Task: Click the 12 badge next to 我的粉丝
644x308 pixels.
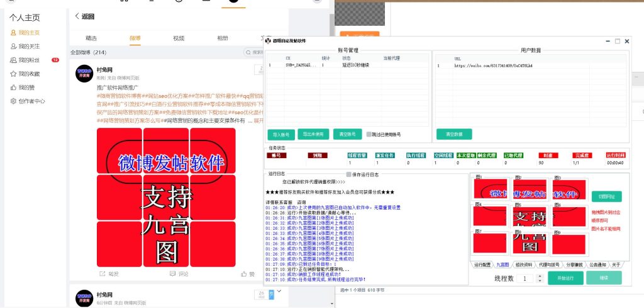Action: tap(55, 60)
